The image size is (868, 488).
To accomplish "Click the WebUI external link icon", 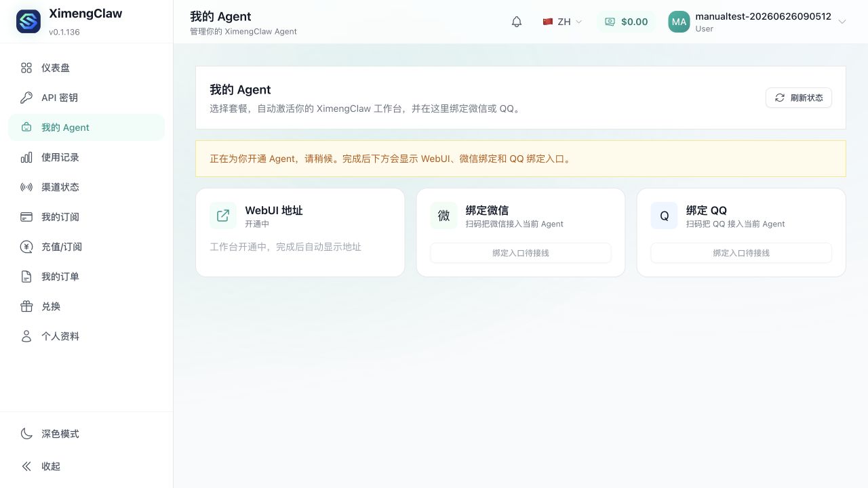I will [x=223, y=216].
